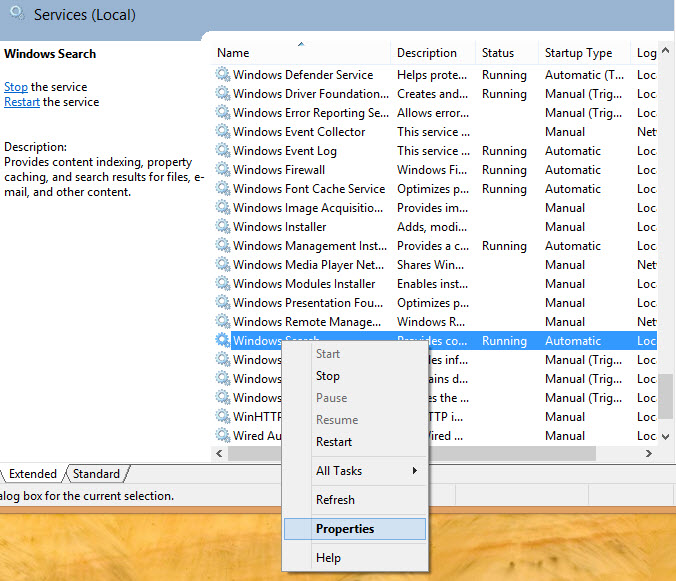The width and height of the screenshot is (676, 581).
Task: Sort by the Startup Type column header
Action: (584, 53)
